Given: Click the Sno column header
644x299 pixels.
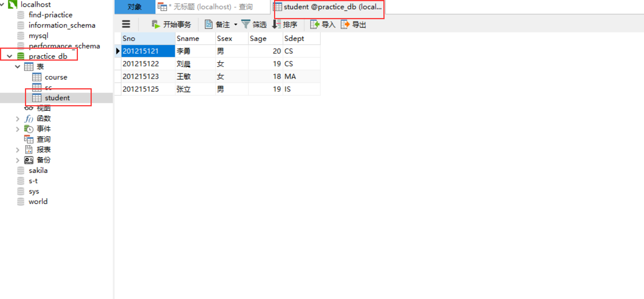Looking at the screenshot, I should (148, 38).
